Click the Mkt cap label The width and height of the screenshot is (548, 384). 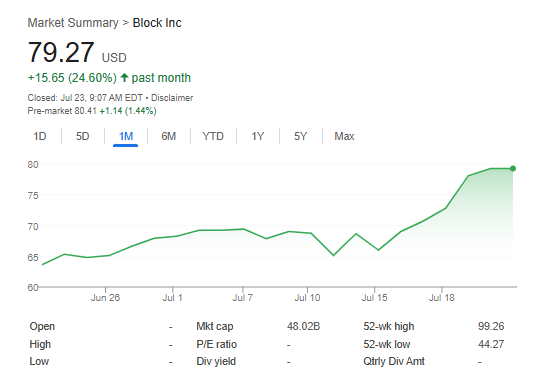215,326
